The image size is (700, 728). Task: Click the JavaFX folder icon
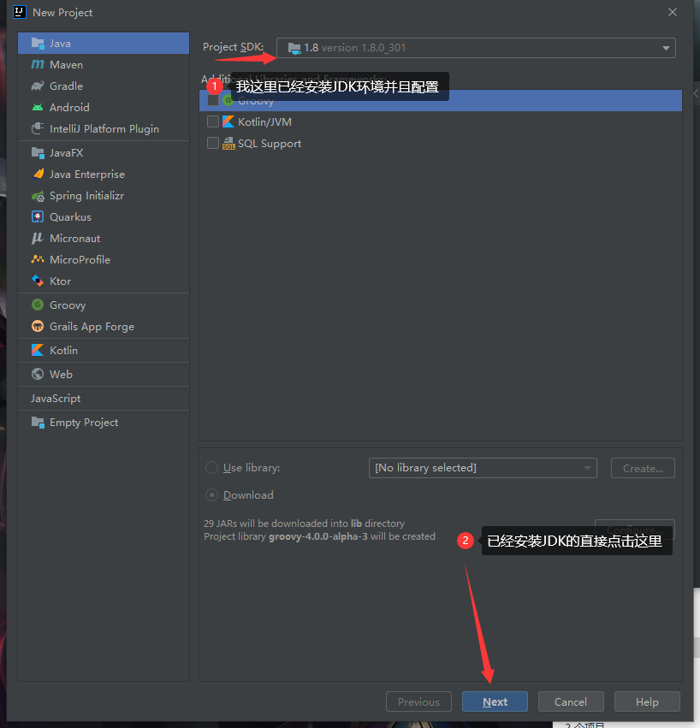[38, 153]
